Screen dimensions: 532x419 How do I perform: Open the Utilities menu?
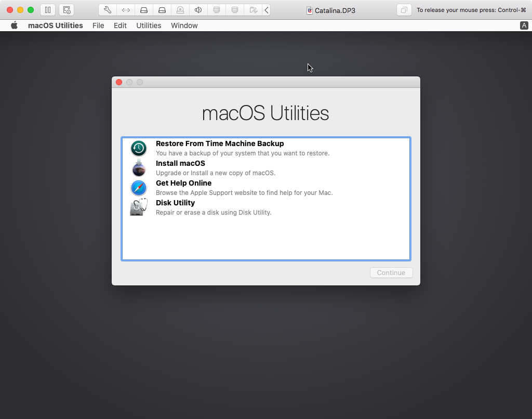pyautogui.click(x=149, y=25)
